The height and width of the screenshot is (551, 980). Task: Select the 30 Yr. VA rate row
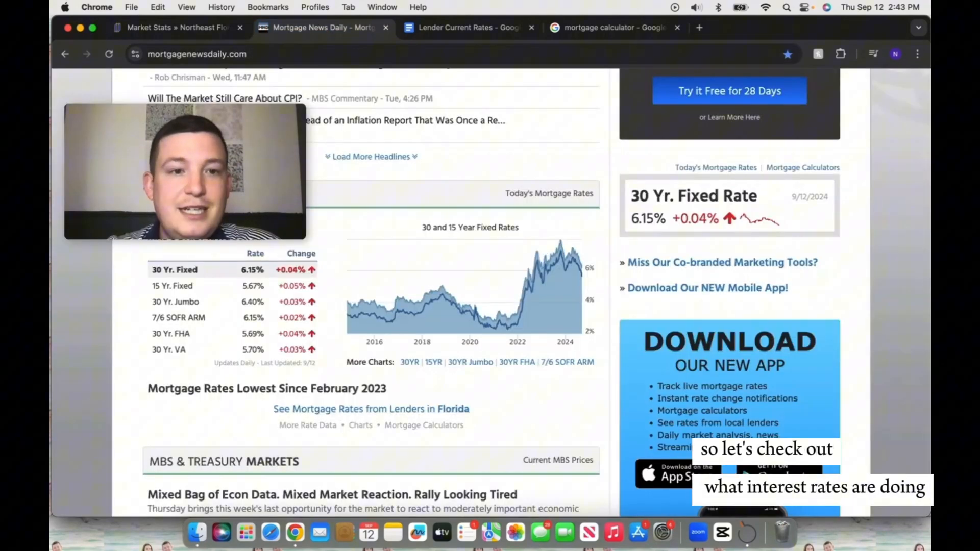(233, 349)
